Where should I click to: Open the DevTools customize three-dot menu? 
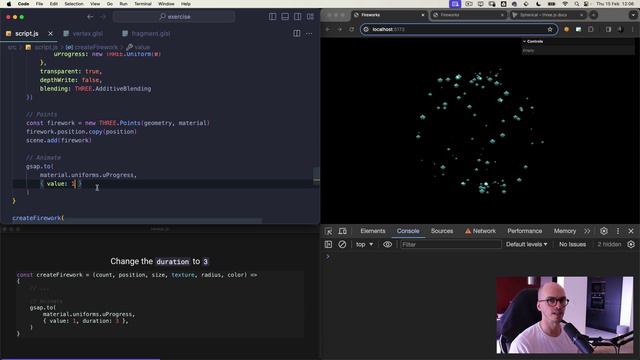pos(618,231)
